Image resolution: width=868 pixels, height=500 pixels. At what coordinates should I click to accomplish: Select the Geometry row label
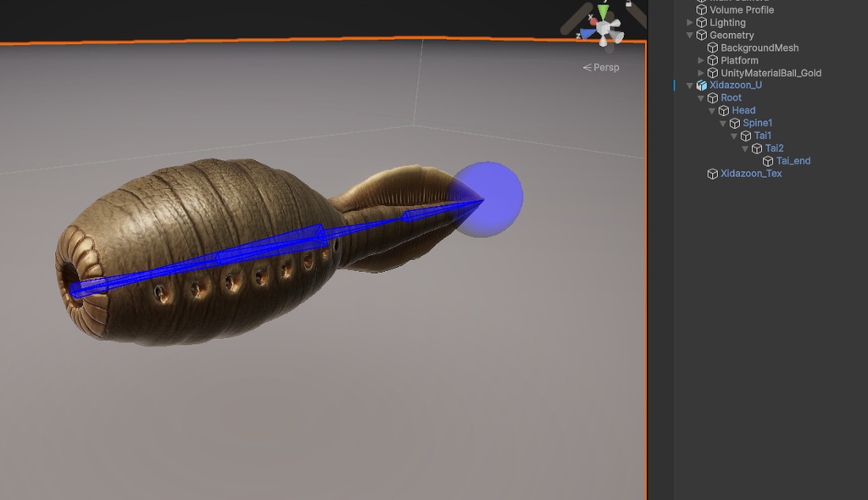pos(732,35)
